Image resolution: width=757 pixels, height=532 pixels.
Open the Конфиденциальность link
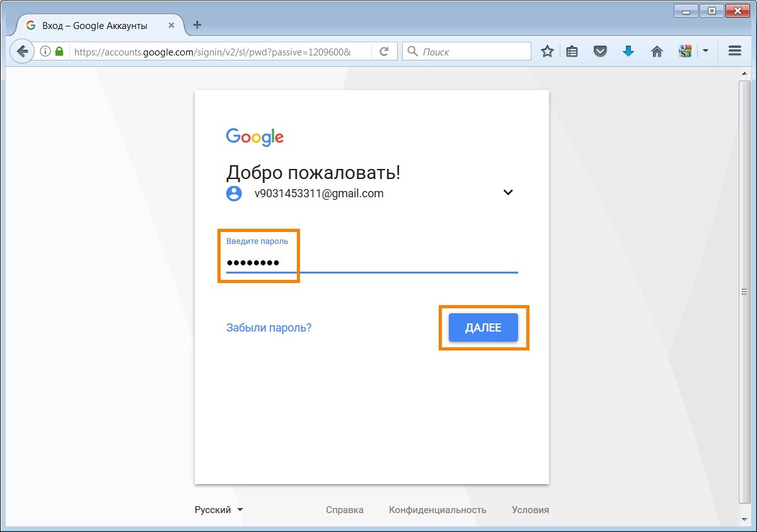click(437, 510)
